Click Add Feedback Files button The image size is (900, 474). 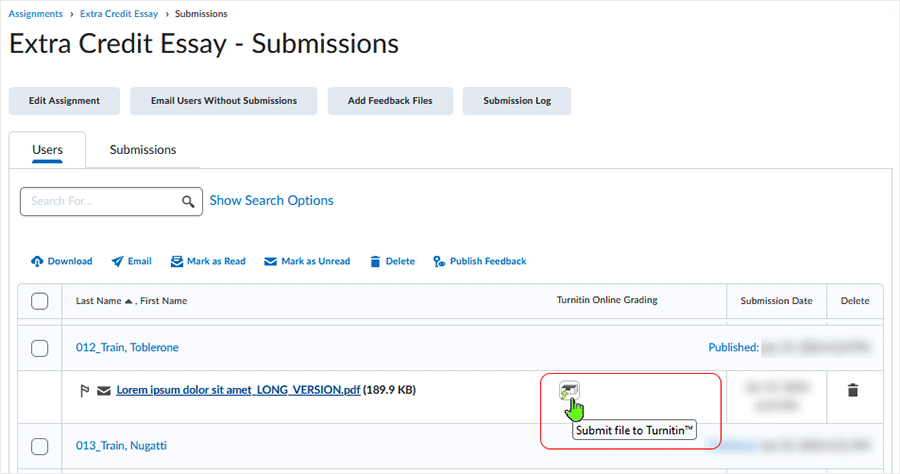[x=390, y=101]
